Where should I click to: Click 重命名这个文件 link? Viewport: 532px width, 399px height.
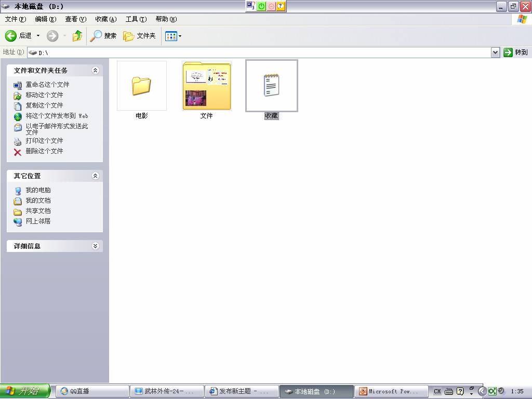tap(47, 85)
